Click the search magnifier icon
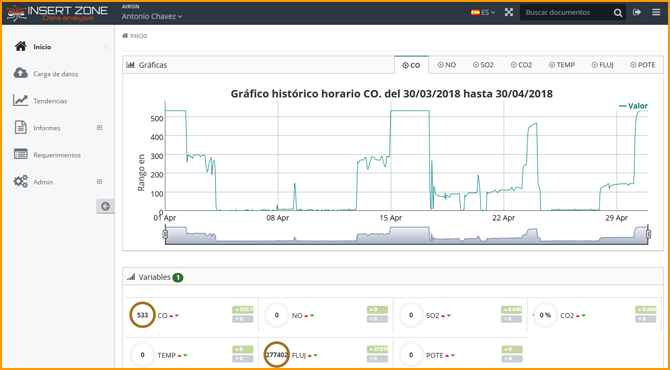The height and width of the screenshot is (370, 670). 618,13
